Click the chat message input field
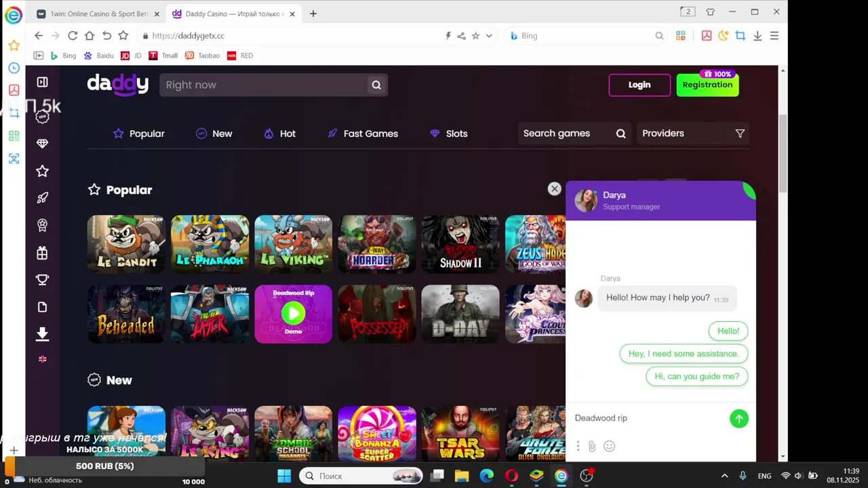The image size is (868, 488). (x=648, y=418)
